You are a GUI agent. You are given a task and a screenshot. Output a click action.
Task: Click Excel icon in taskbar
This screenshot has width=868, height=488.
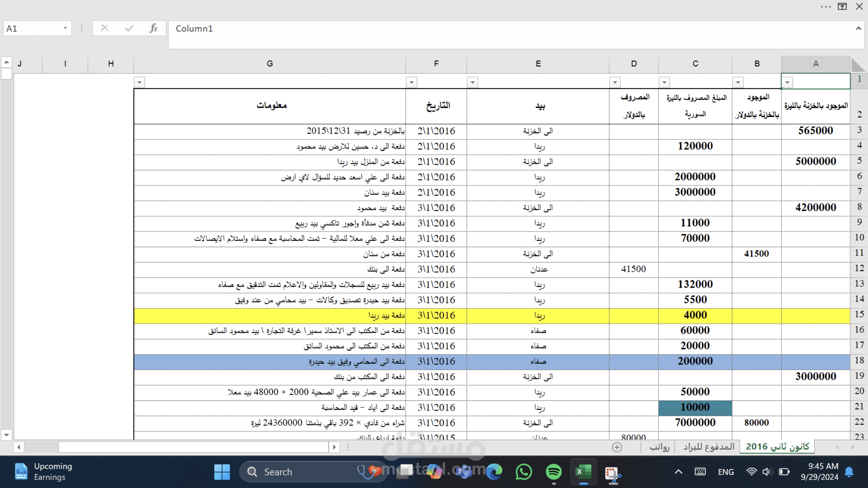[x=583, y=472]
